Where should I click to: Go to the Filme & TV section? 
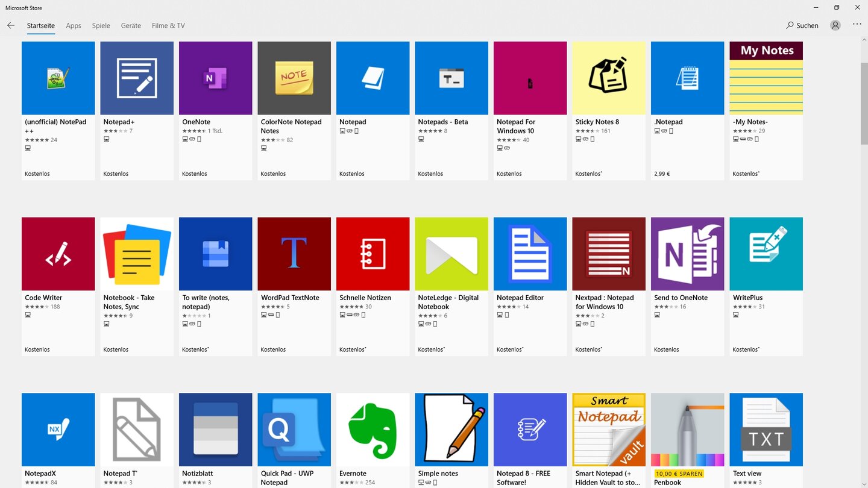[168, 25]
